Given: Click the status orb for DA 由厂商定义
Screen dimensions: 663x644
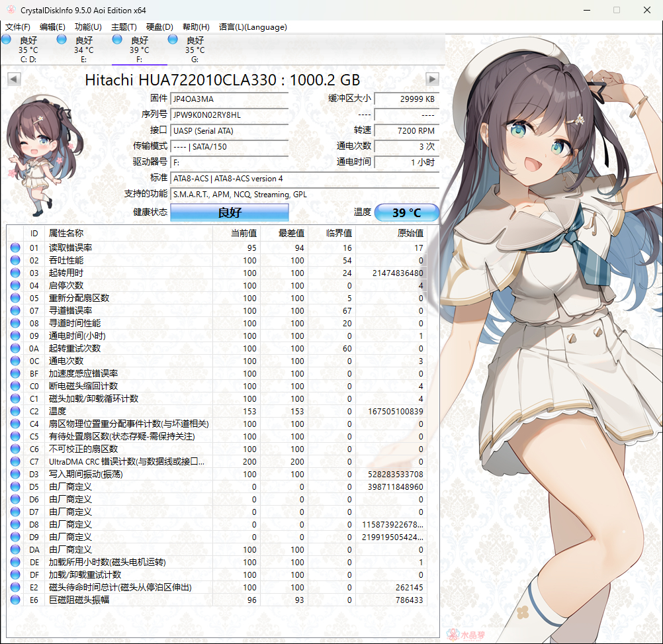Looking at the screenshot, I should (x=15, y=550).
